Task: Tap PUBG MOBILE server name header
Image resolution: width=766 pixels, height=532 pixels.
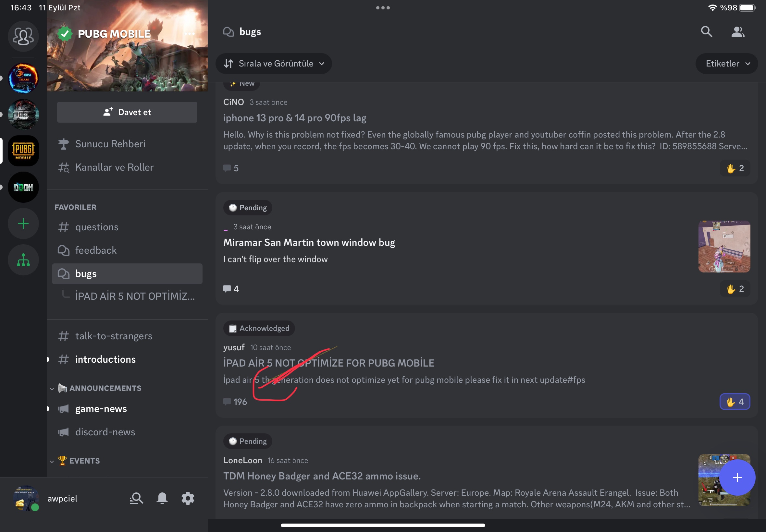Action: pos(114,34)
